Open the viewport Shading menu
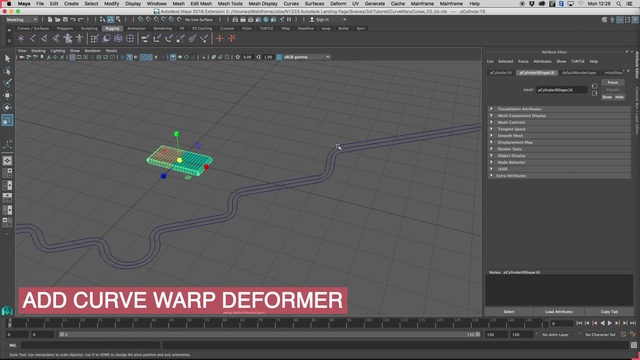 point(38,51)
